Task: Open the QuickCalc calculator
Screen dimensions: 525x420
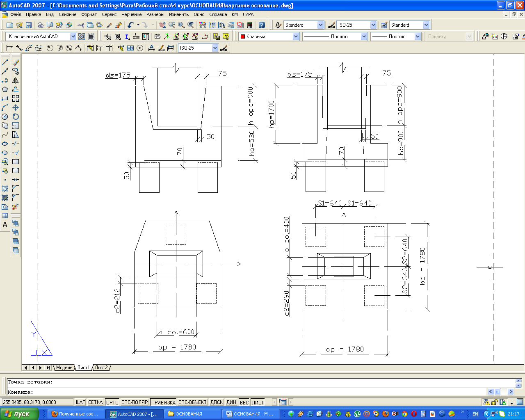Action: (250, 25)
